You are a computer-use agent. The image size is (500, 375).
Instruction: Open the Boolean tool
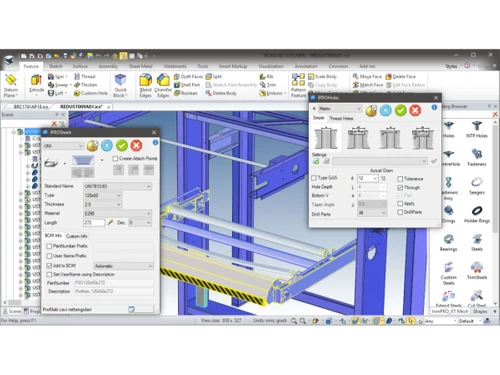186,93
